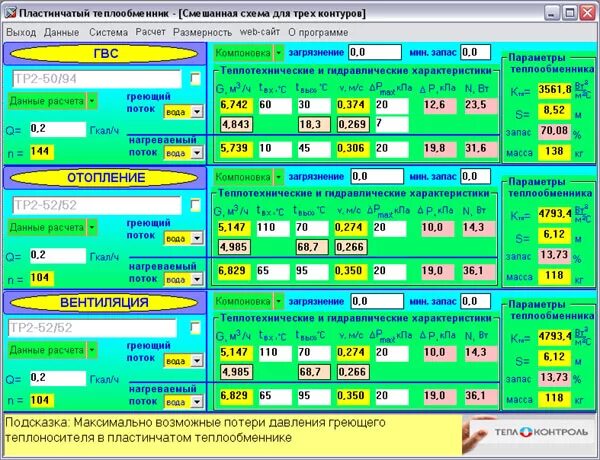Toggle checkbox in the ОТОПЛЕНИЕ section
The height and width of the screenshot is (460, 600).
(x=195, y=205)
